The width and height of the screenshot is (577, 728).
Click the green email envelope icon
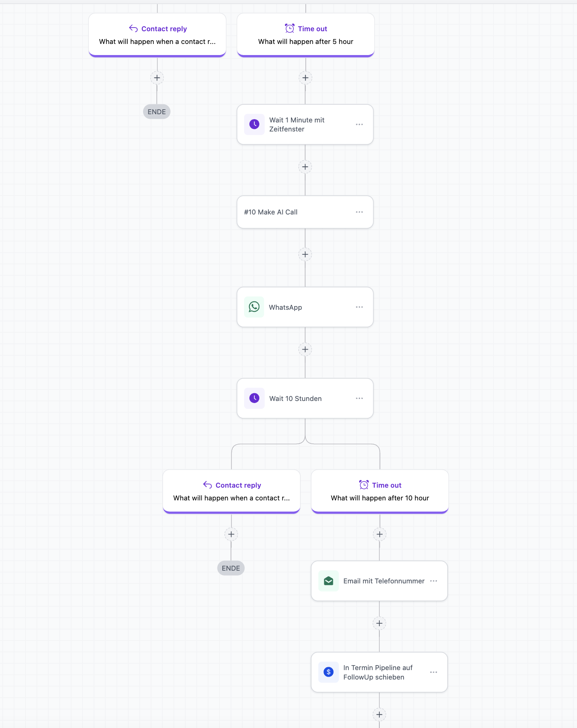[x=329, y=581]
